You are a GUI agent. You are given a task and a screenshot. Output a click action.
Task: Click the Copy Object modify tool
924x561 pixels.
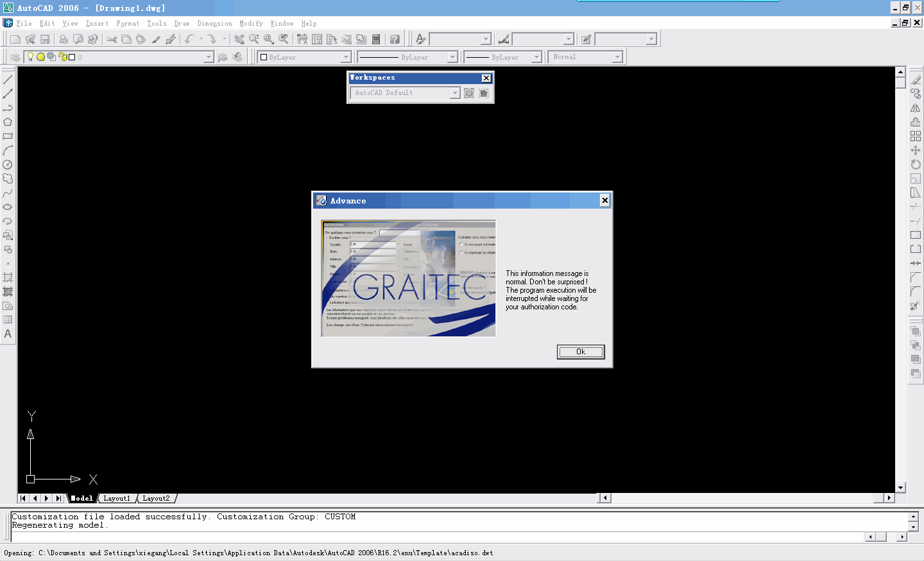coord(916,94)
